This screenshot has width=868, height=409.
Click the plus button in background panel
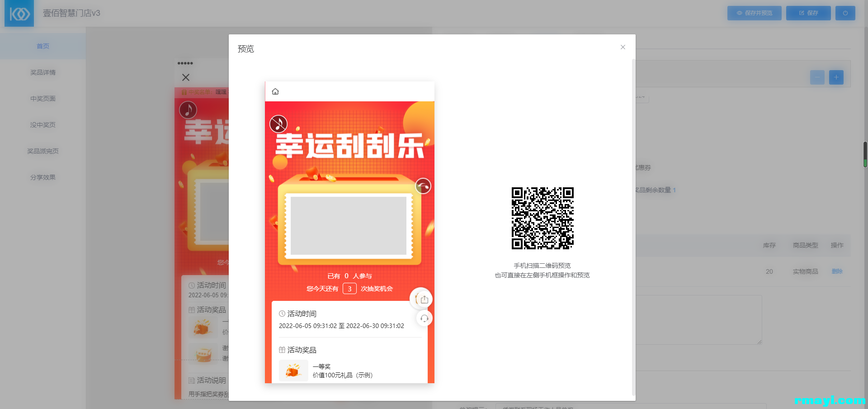836,77
